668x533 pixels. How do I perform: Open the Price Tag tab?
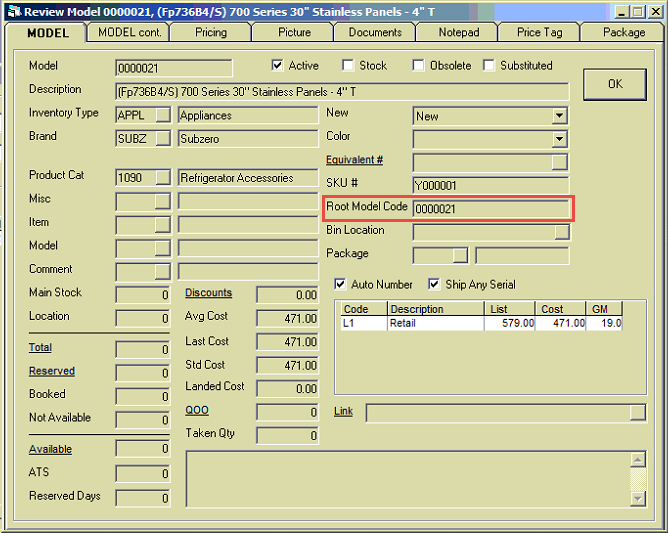coord(539,32)
